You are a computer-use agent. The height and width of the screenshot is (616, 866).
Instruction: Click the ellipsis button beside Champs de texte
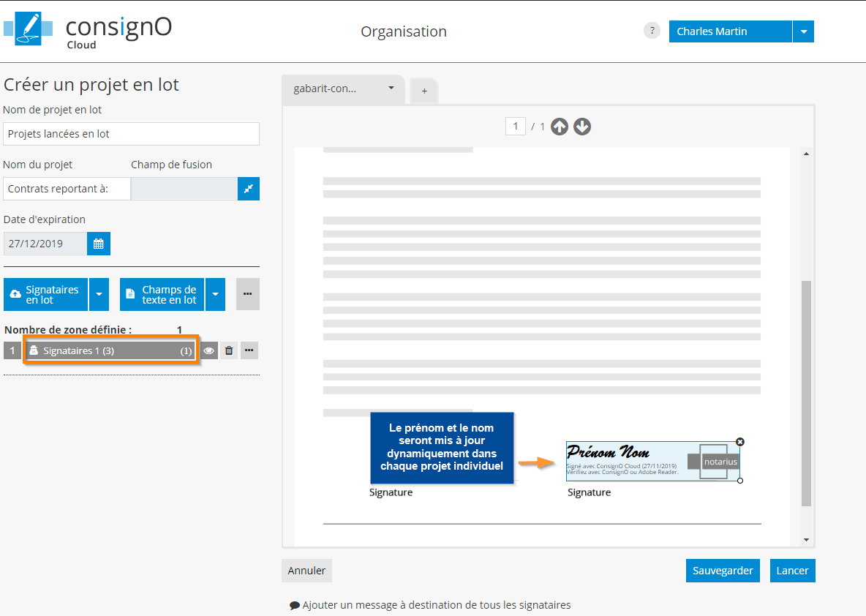pyautogui.click(x=247, y=294)
